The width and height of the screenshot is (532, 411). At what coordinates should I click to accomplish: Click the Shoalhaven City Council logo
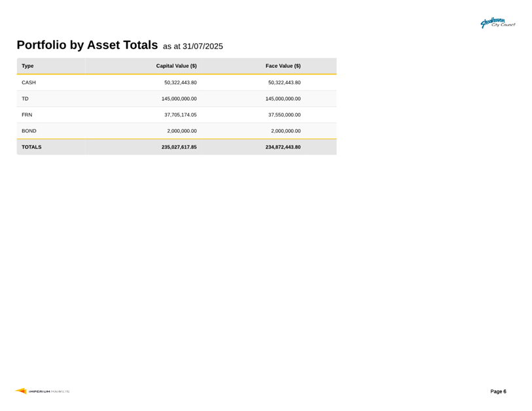pyautogui.click(x=497, y=24)
